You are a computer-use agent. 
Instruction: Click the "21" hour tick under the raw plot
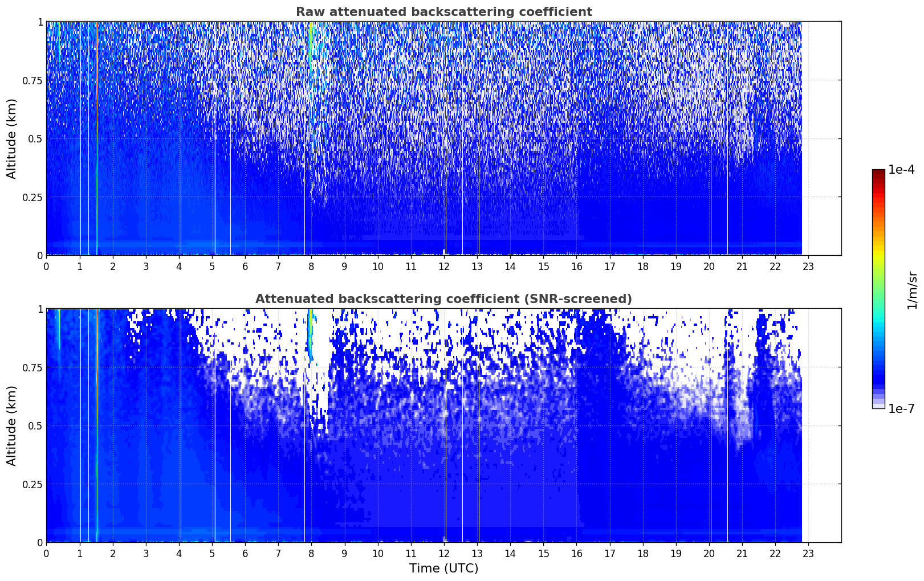pos(742,266)
